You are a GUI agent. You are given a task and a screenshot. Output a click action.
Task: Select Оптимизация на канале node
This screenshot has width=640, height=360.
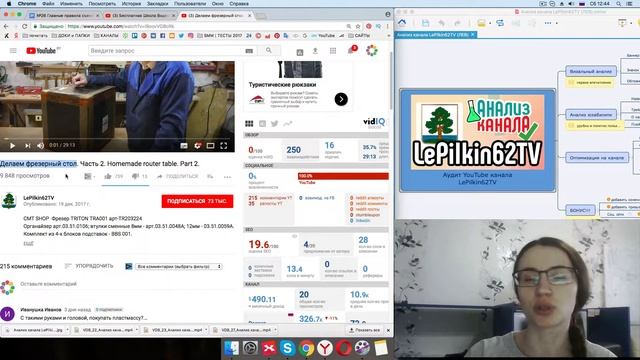pyautogui.click(x=597, y=158)
